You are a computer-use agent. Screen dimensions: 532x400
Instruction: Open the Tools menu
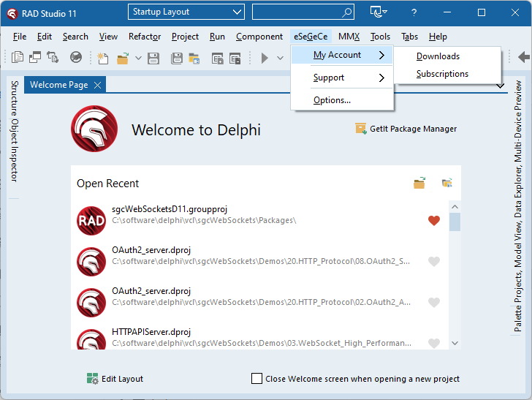[x=380, y=37]
